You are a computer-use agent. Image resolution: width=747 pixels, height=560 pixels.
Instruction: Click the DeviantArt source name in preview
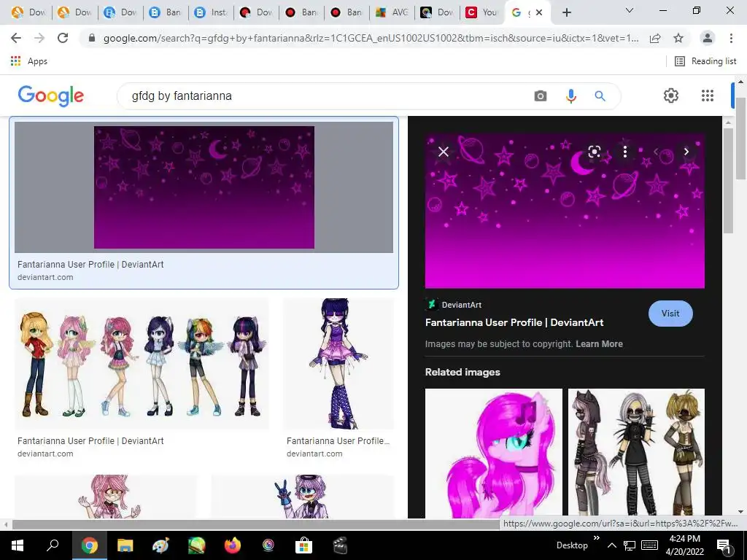point(461,305)
